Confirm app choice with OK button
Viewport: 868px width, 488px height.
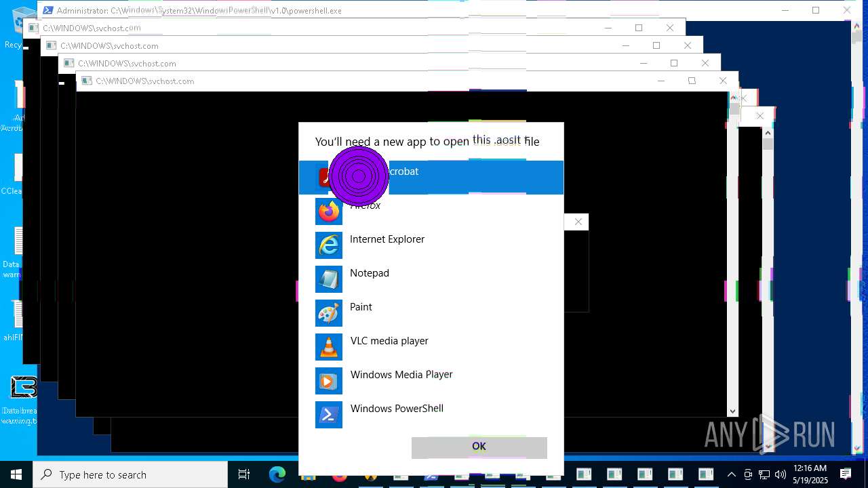(x=479, y=447)
